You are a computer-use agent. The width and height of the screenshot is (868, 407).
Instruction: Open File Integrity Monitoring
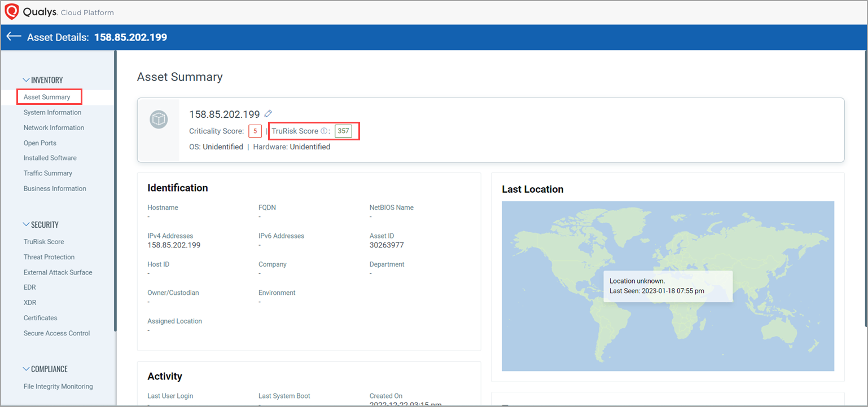(58, 387)
